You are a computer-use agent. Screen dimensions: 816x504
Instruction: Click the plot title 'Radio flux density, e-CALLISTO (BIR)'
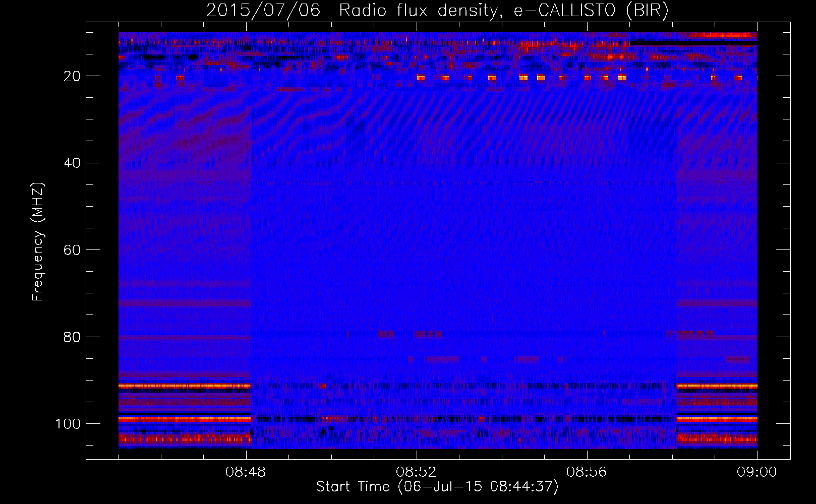[503, 11]
